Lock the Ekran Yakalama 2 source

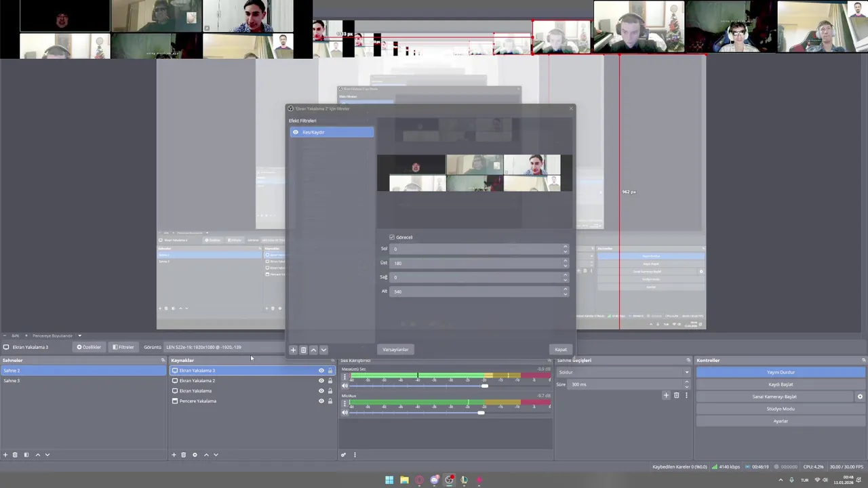coord(330,381)
